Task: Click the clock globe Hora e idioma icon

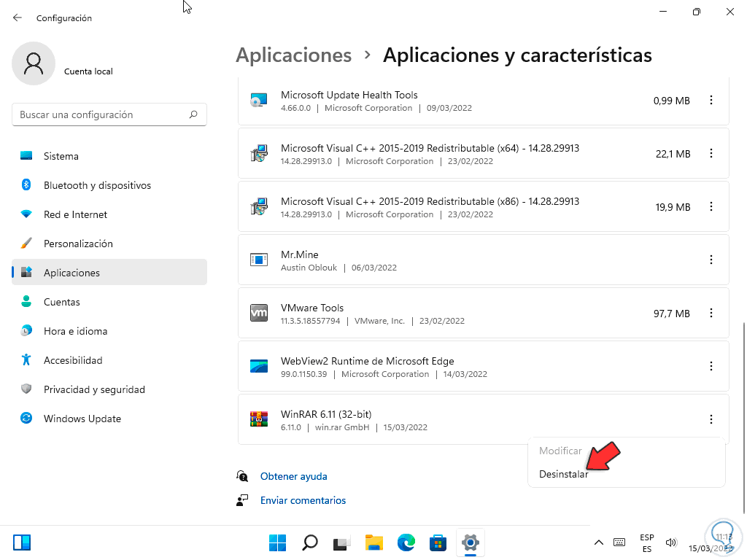Action: (x=26, y=330)
